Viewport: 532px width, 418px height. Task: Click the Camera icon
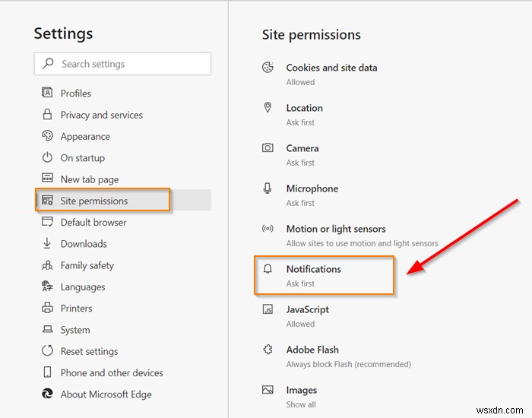tap(268, 148)
